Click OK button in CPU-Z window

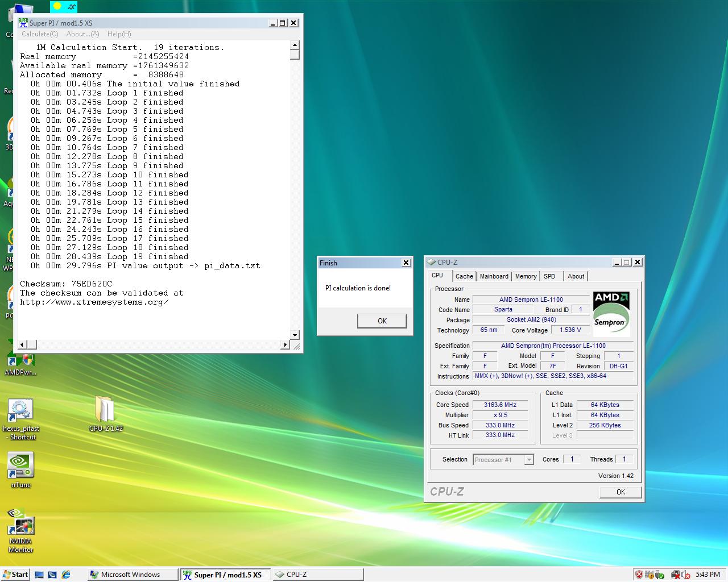pyautogui.click(x=621, y=492)
